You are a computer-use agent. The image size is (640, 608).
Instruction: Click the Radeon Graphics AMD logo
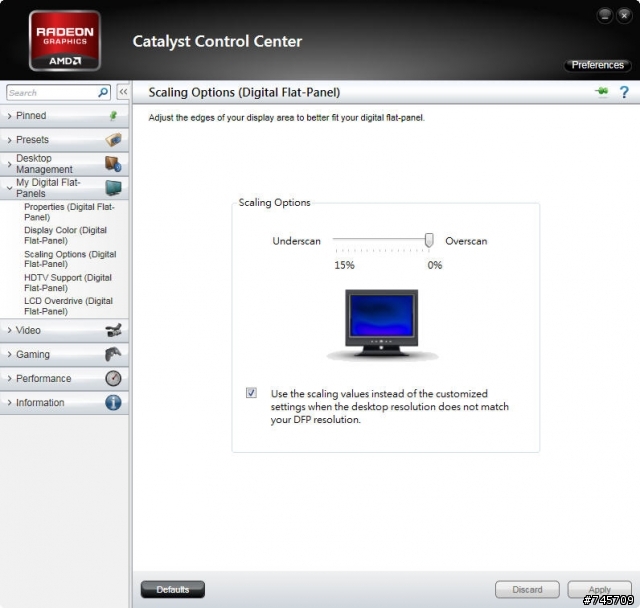pyautogui.click(x=65, y=41)
